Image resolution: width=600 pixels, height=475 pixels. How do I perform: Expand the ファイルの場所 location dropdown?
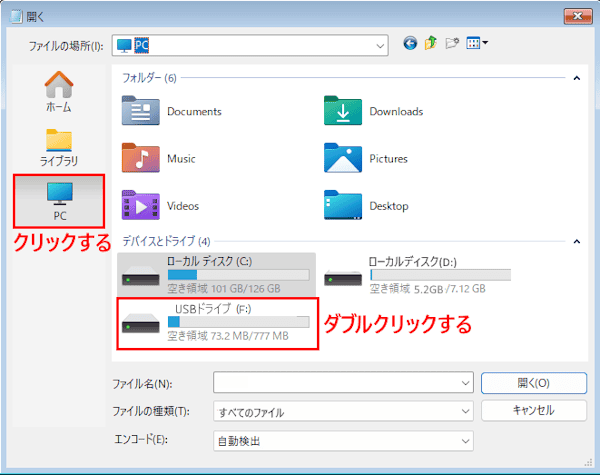pos(381,45)
